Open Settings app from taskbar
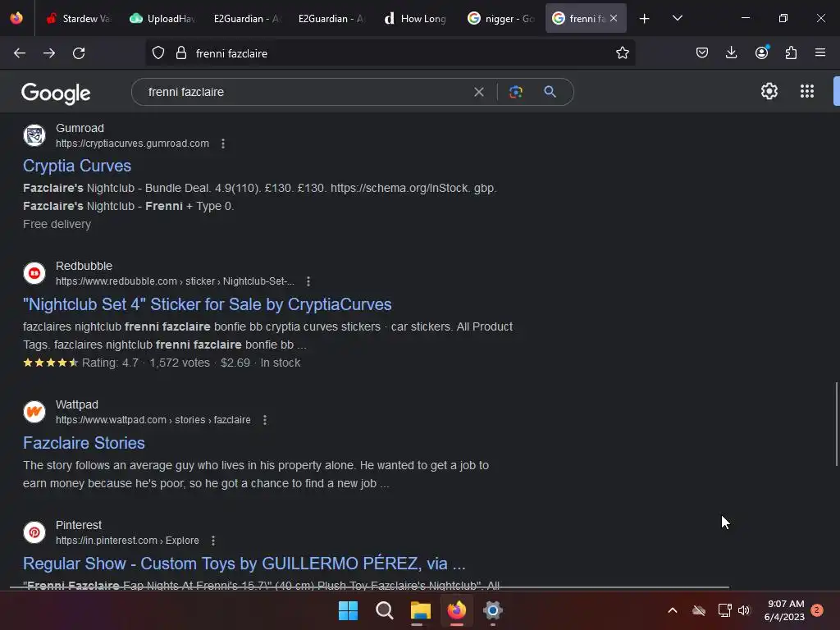 493,610
